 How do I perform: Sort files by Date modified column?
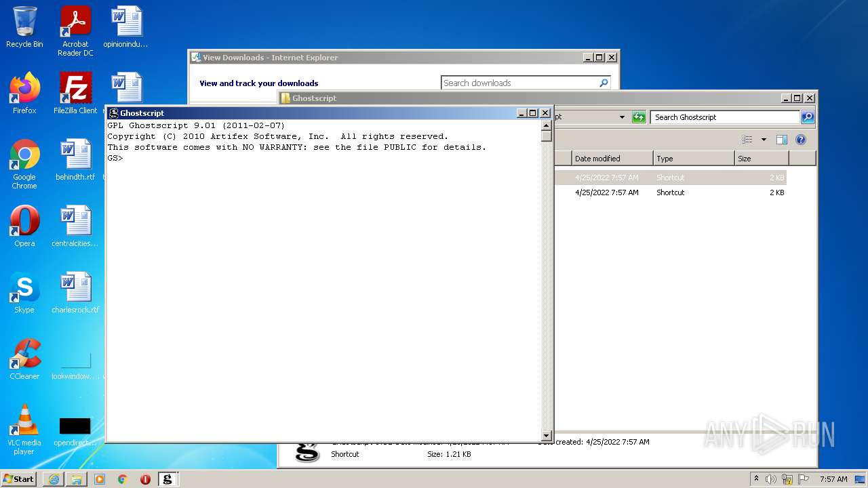point(612,159)
